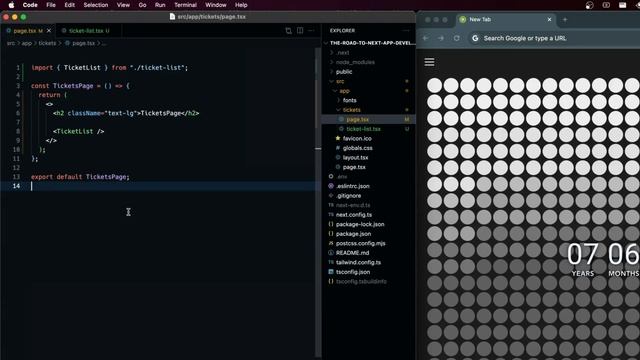The image size is (640, 360).
Task: Open README.md in Explorer
Action: tap(369, 253)
